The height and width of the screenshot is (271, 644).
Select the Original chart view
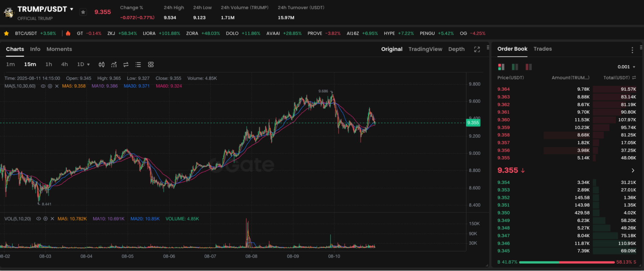click(392, 49)
